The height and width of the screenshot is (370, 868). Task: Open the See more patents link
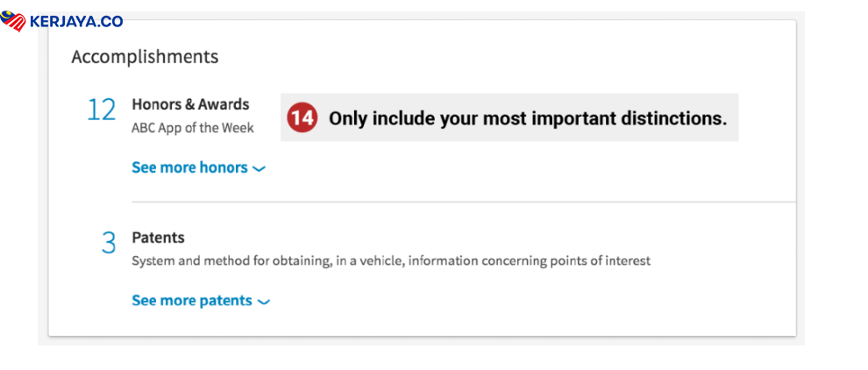click(192, 301)
